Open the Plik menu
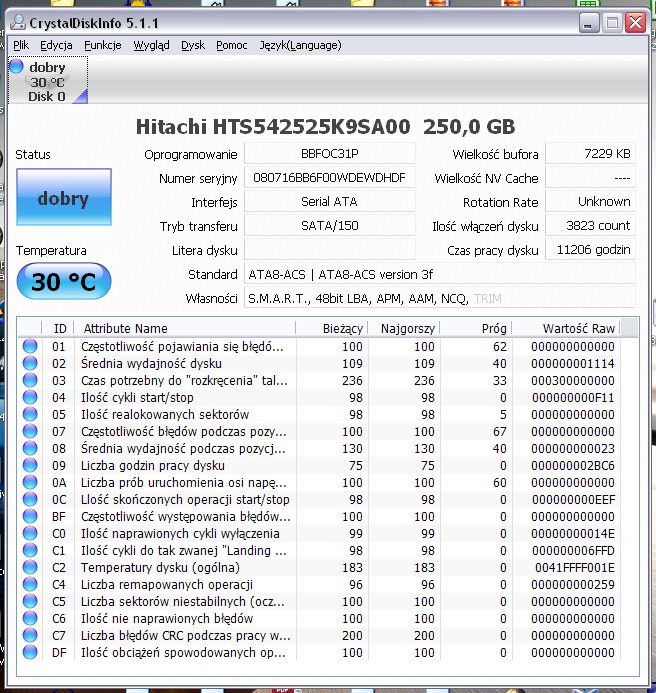This screenshot has height=693, width=656. tap(21, 45)
